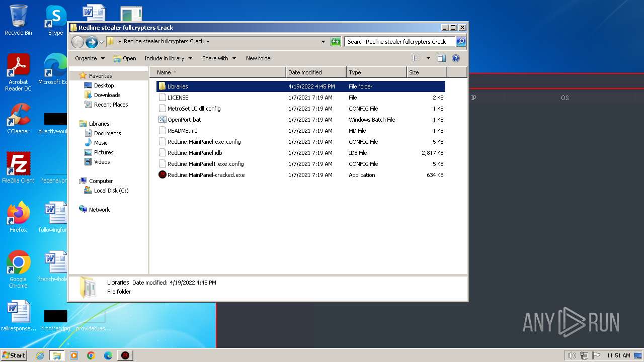This screenshot has height=362, width=644.
Task: Open Internet Explorer from the taskbar
Action: pos(40,355)
